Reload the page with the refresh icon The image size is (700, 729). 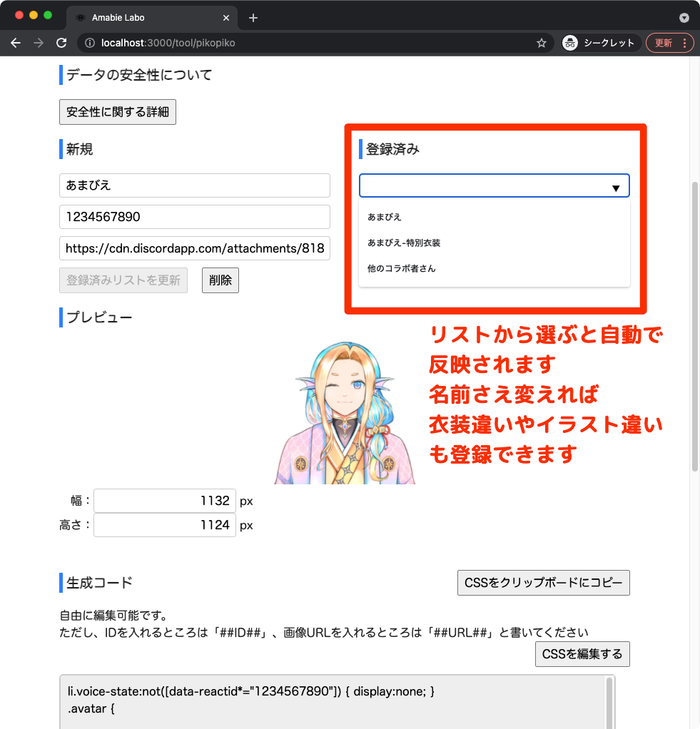(61, 43)
